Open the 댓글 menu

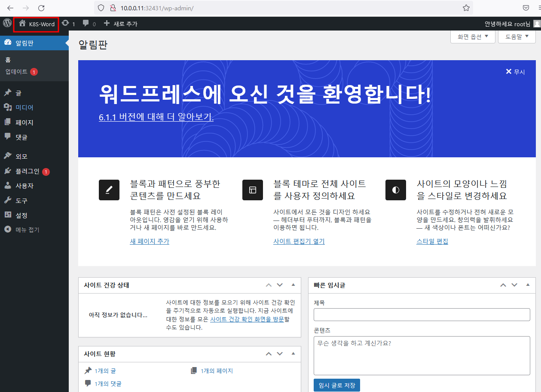(x=34, y=137)
